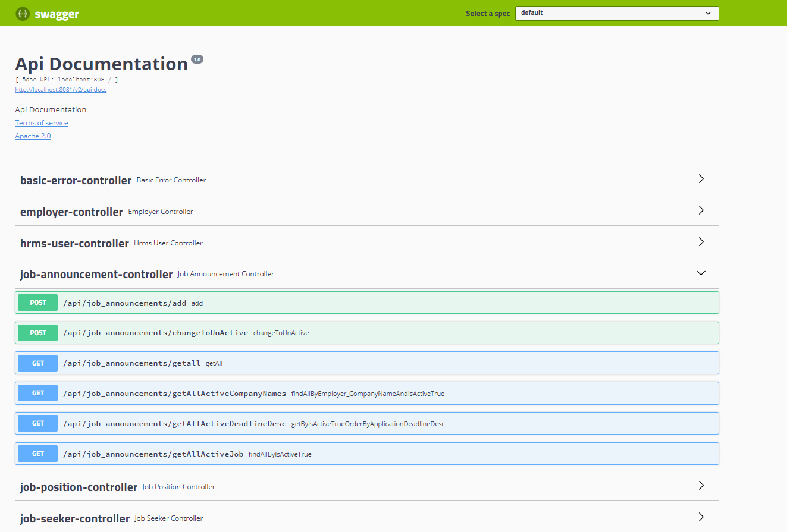Click the version 1.0 badge next to Api Documentation

click(197, 59)
